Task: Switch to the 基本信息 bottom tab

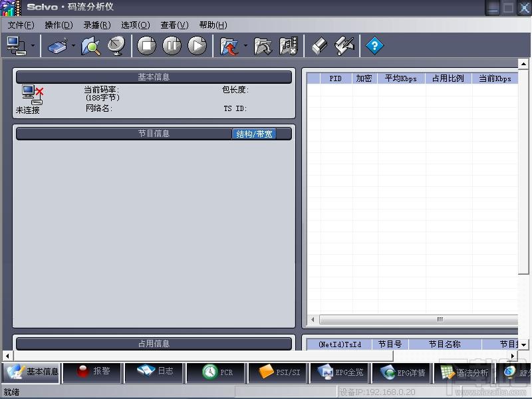Action: (x=31, y=372)
